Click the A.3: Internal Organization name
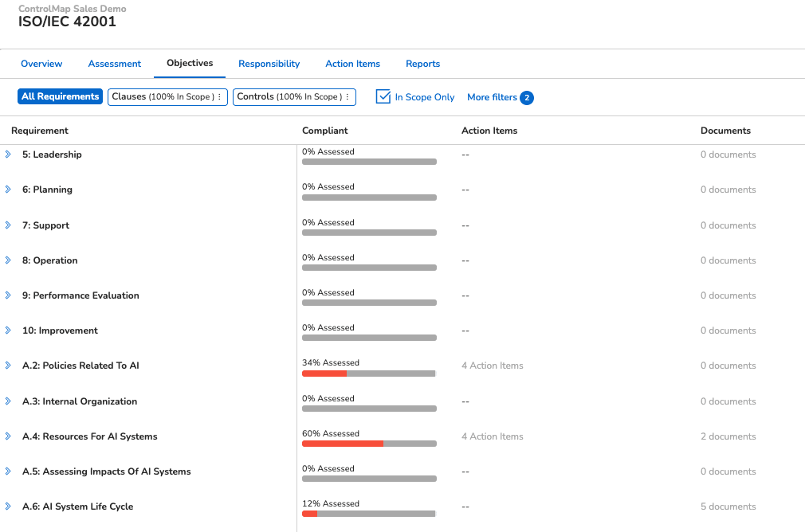This screenshot has height=532, width=805. coord(80,401)
